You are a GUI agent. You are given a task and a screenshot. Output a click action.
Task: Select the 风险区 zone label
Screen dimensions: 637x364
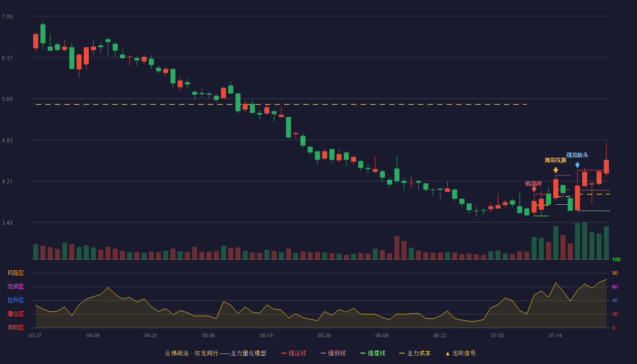(15, 273)
